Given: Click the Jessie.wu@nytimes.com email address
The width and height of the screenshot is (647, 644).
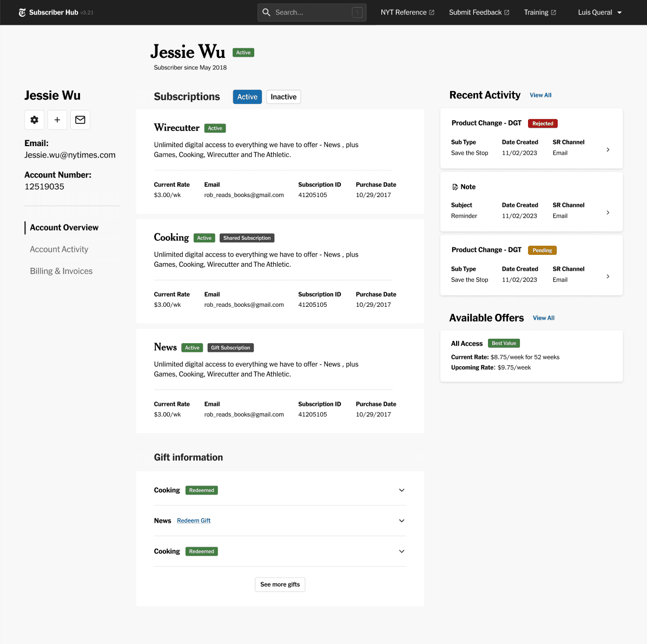Looking at the screenshot, I should (70, 155).
